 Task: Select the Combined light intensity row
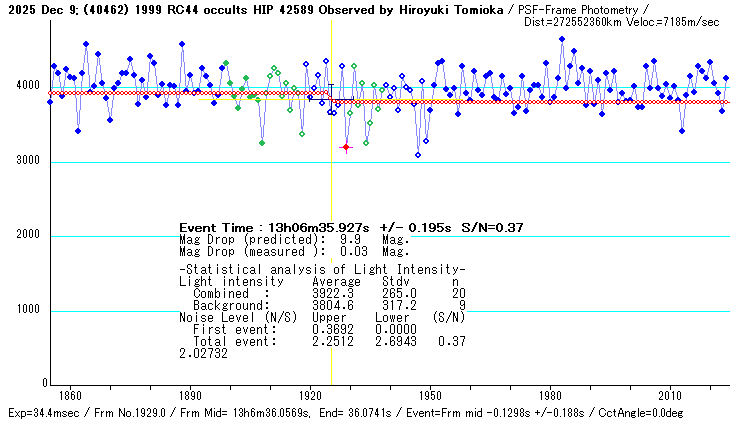tap(321, 293)
